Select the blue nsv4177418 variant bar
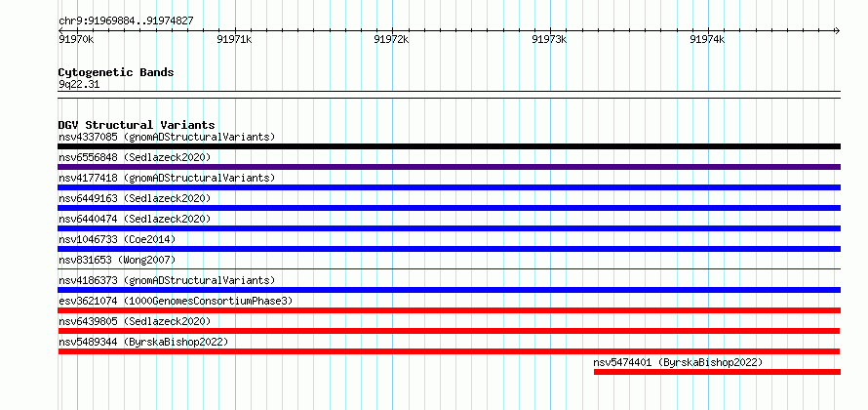 [x=449, y=187]
